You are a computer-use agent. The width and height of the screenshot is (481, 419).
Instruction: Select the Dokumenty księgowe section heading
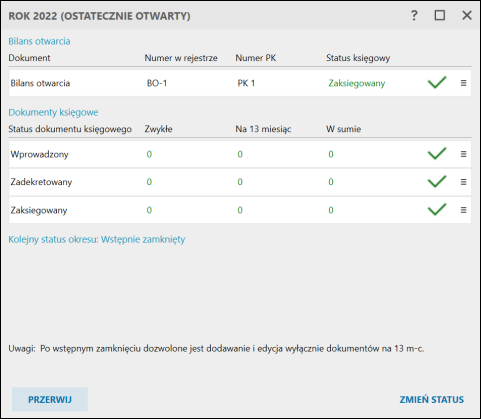(53, 112)
